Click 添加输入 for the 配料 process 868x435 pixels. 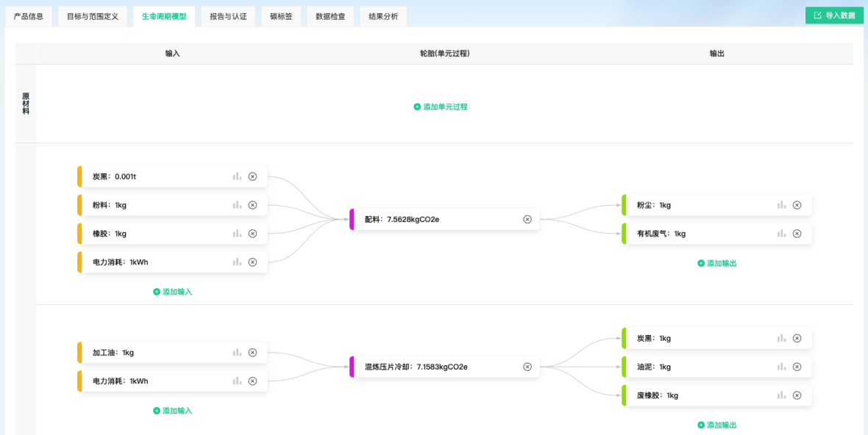(173, 292)
